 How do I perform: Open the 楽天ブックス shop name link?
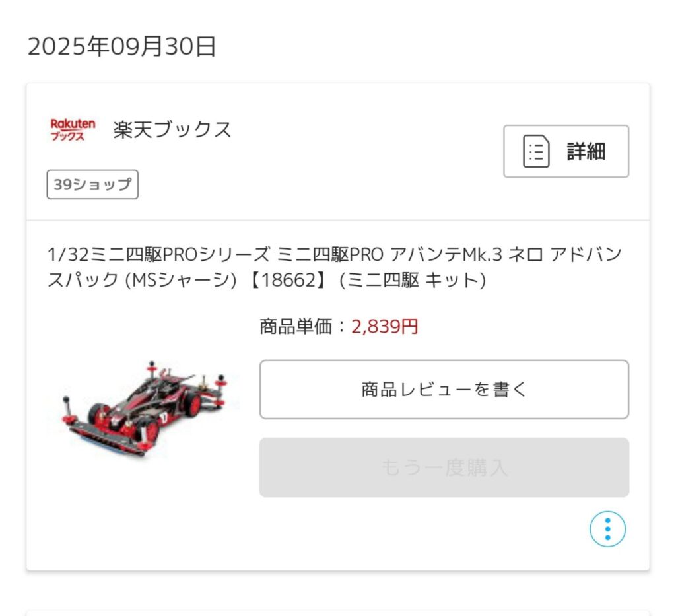tap(172, 130)
